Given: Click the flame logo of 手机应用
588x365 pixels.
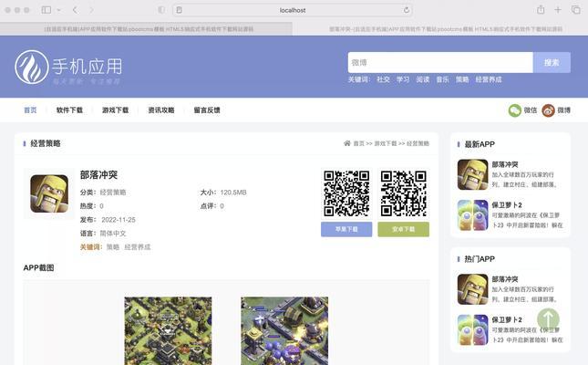Looking at the screenshot, I should [32, 67].
